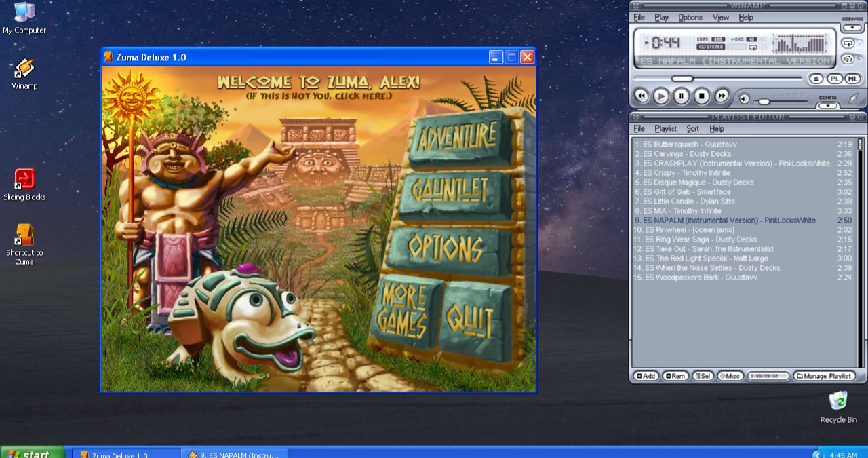Click Winamp's previous track button
The width and height of the screenshot is (868, 458).
642,96
